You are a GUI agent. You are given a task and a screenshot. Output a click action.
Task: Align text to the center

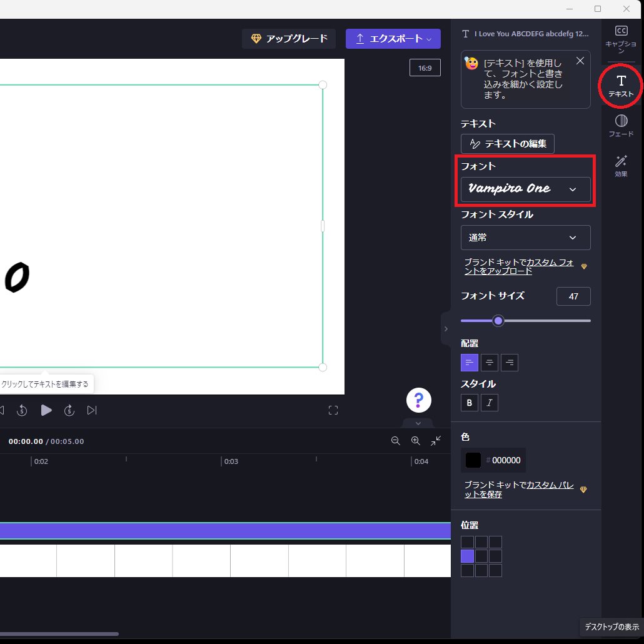point(489,363)
